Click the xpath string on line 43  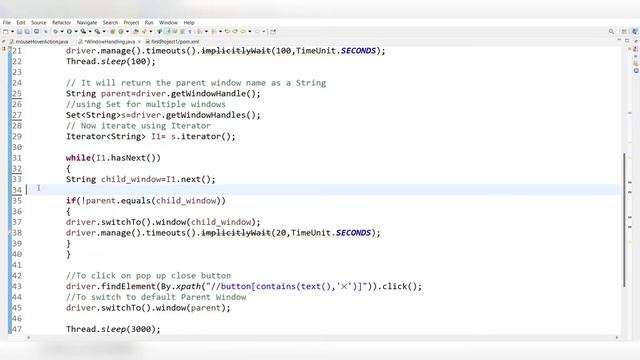pyautogui.click(x=287, y=287)
